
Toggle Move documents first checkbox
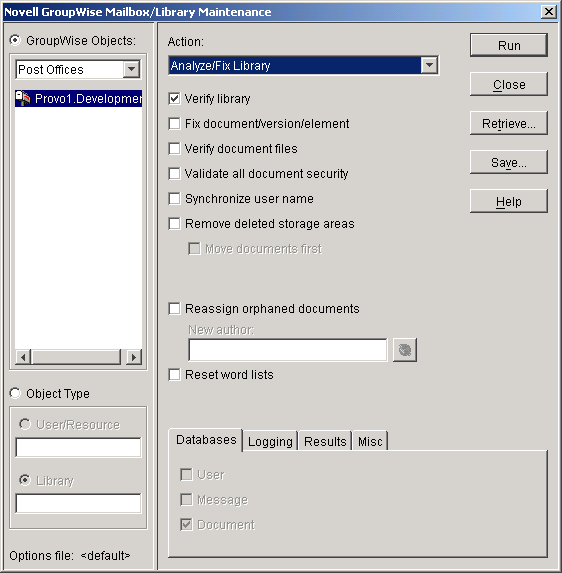(194, 248)
